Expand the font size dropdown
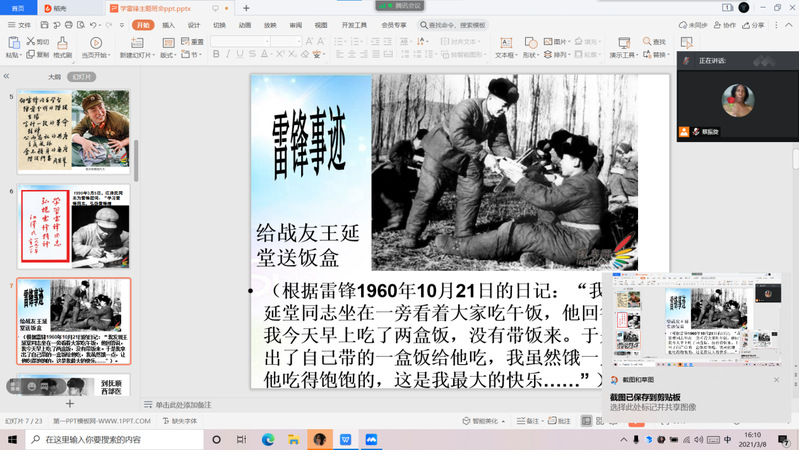Screen dimensions: 799x450 point(300,41)
